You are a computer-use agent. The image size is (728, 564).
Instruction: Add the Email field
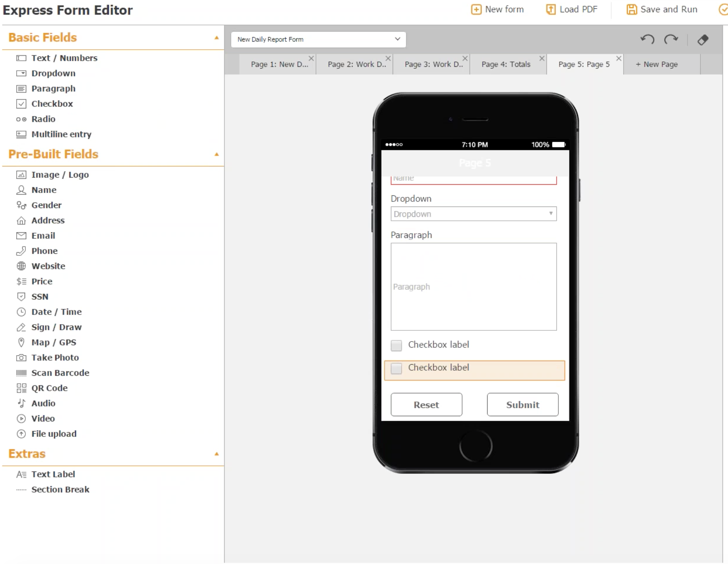coord(43,236)
